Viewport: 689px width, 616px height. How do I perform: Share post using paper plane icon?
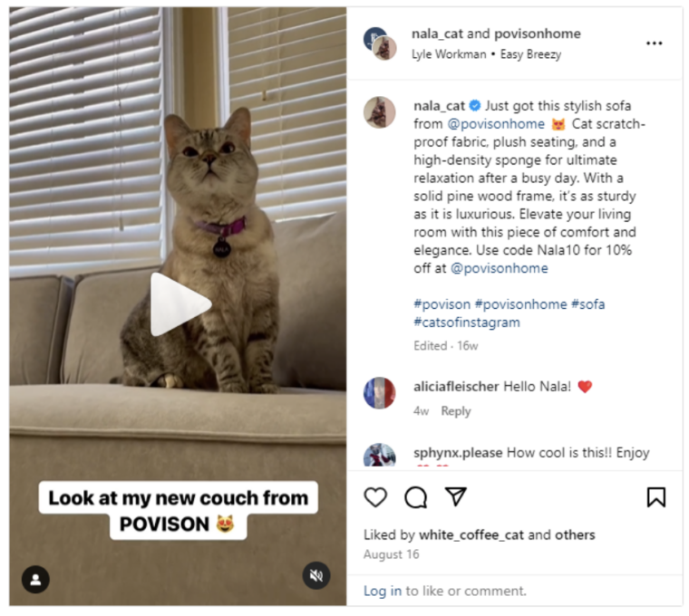tap(456, 496)
